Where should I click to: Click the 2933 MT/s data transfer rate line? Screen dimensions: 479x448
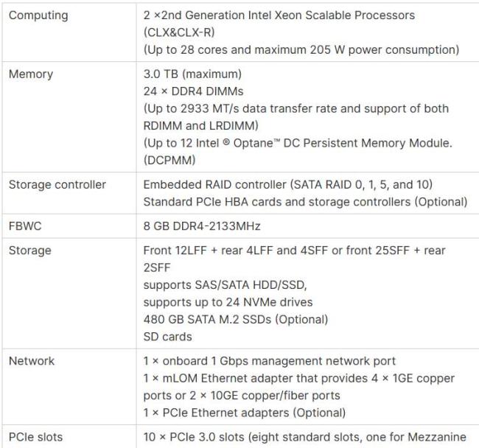(x=295, y=108)
